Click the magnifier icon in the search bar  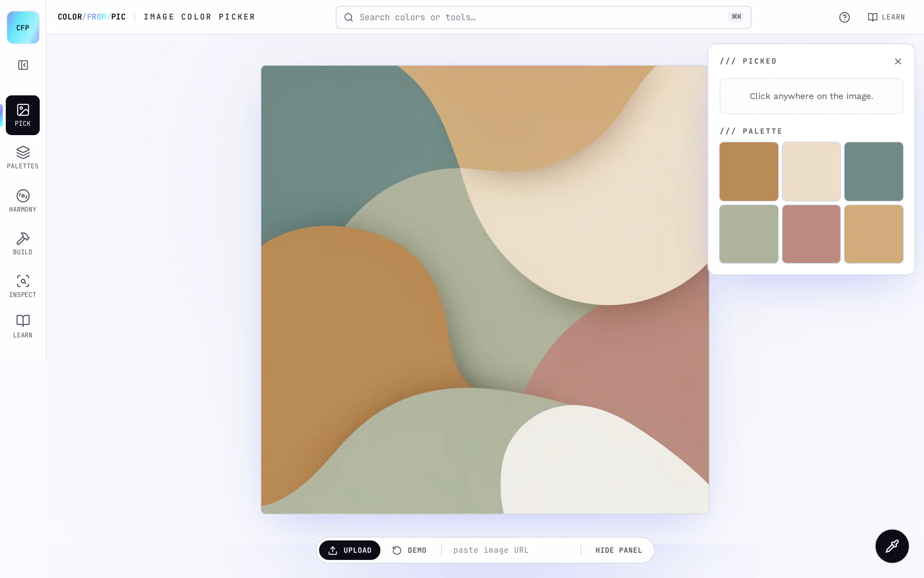[x=349, y=17]
